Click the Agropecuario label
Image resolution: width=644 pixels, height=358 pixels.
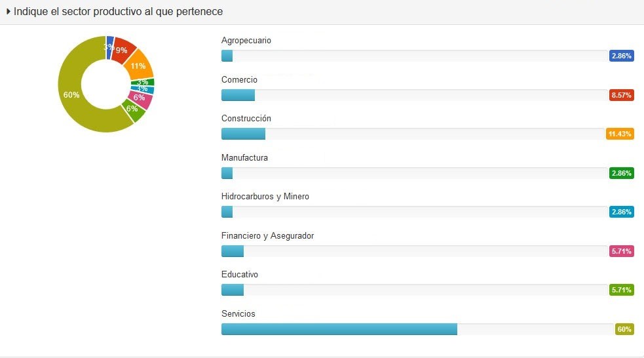click(246, 41)
